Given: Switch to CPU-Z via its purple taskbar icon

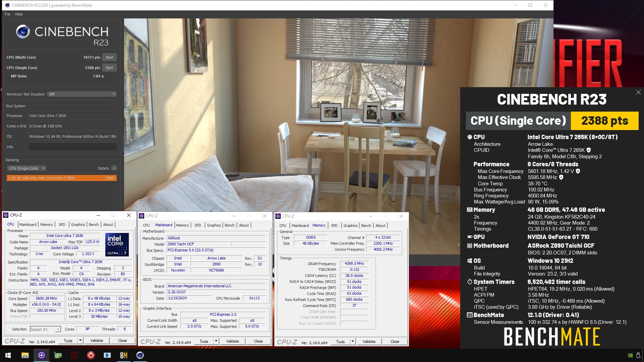Looking at the screenshot, I should pos(41,355).
